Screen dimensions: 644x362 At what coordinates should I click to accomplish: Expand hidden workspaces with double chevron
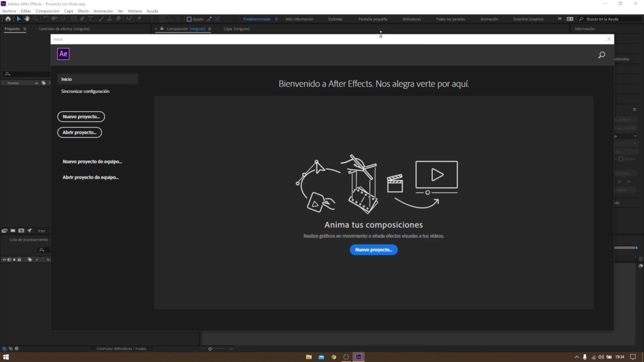point(559,19)
